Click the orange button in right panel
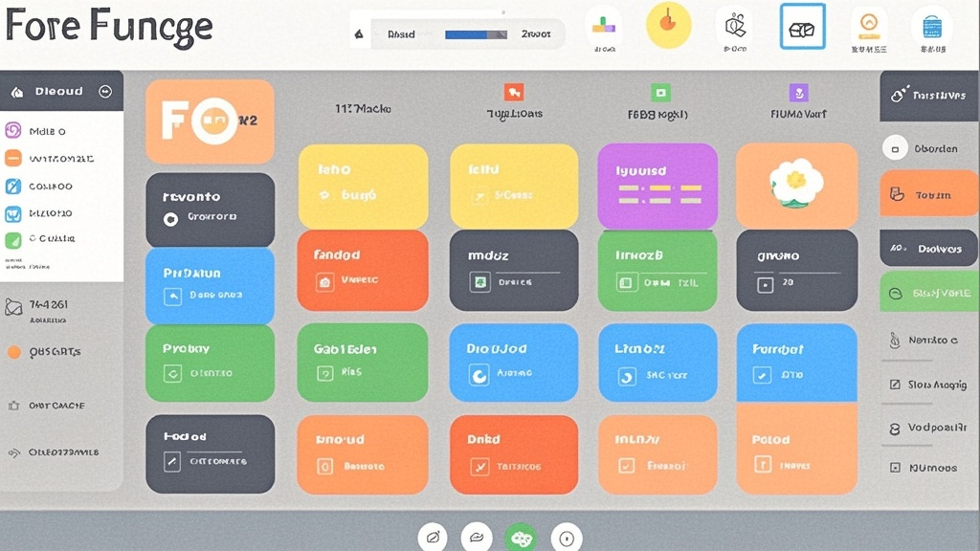980x551 pixels. 929,194
